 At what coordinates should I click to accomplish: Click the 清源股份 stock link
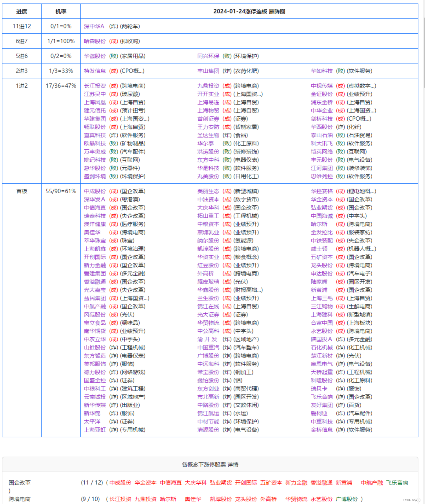(208, 430)
